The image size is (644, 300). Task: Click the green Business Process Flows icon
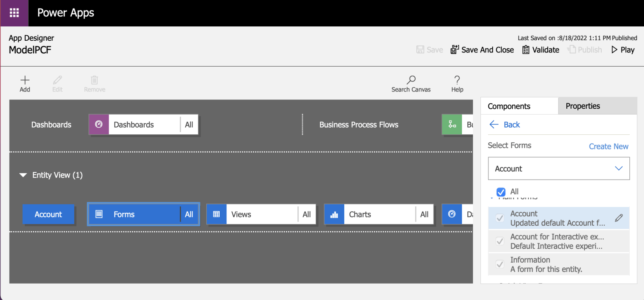452,125
